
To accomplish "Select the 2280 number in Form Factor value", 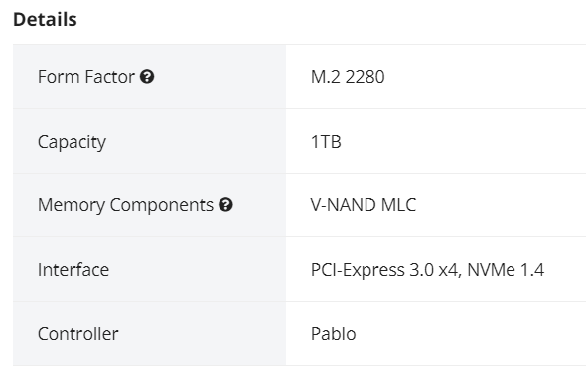I will pyautogui.click(x=365, y=77).
